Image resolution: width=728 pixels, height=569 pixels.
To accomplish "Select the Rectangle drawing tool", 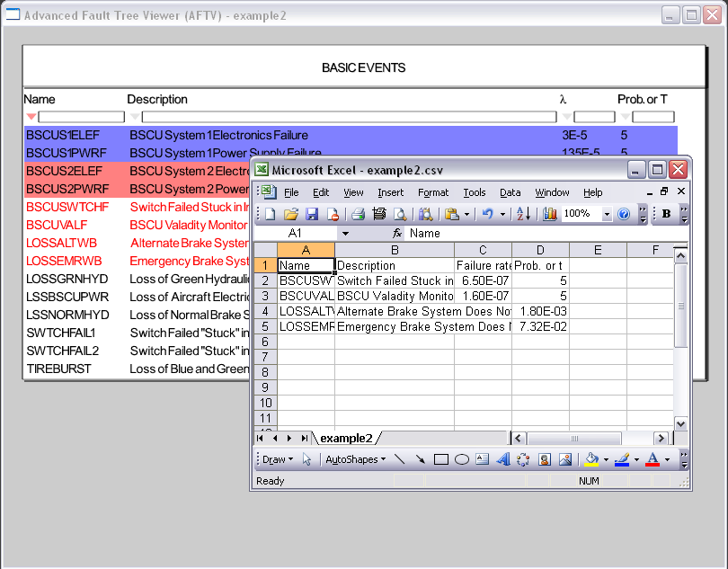I will pyautogui.click(x=440, y=459).
